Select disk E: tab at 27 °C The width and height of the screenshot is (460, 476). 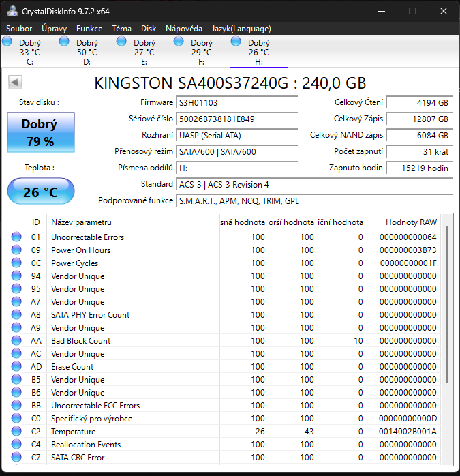[144, 52]
